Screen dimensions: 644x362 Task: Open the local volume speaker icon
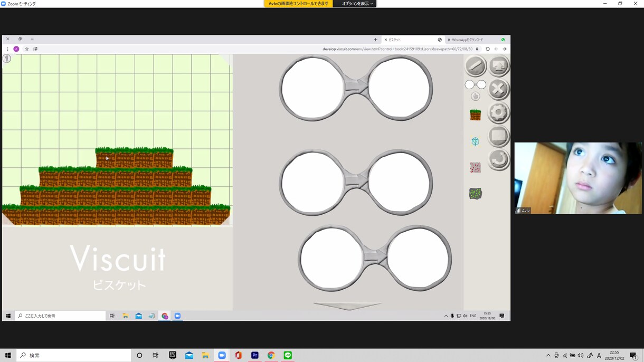(x=581, y=355)
